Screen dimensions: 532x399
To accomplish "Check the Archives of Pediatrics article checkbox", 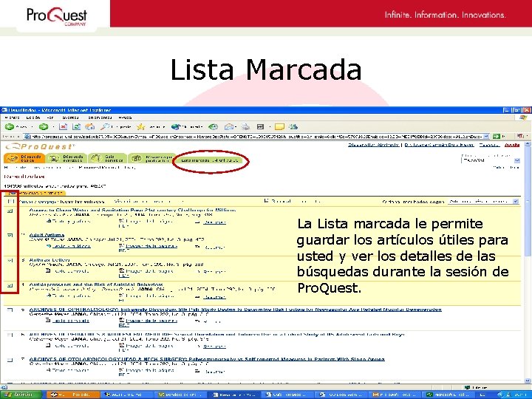I will 10,335.
